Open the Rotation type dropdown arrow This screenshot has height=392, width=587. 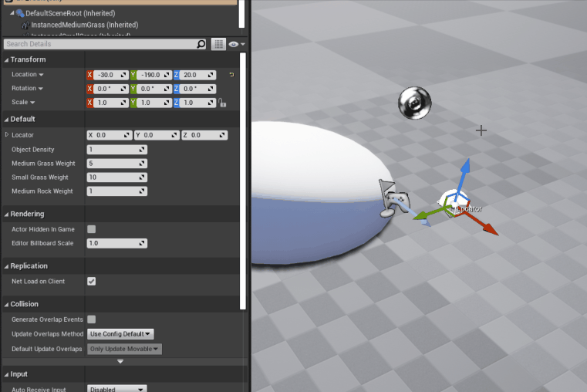click(40, 89)
